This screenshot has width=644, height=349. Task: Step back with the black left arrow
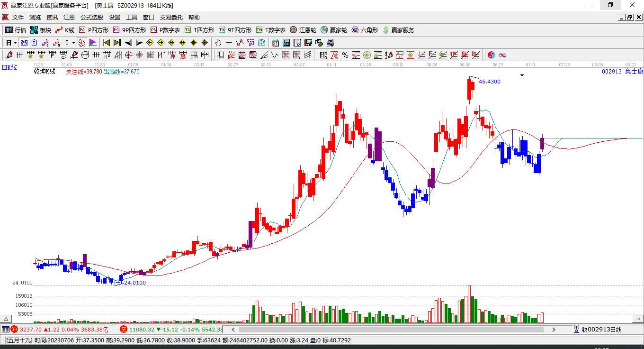[x=128, y=43]
